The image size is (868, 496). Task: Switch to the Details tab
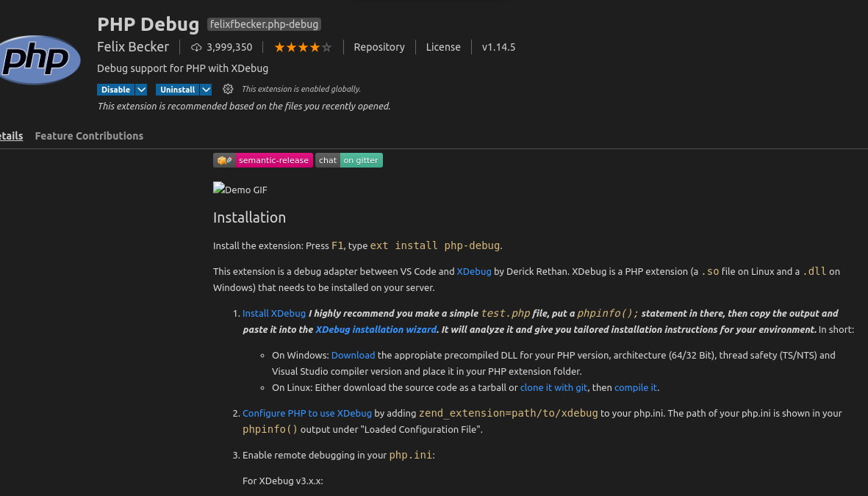(x=11, y=136)
